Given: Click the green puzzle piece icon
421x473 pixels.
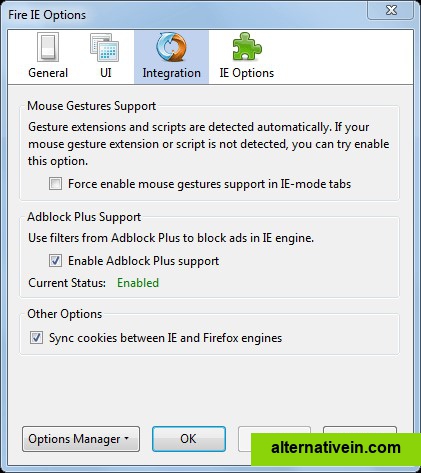Looking at the screenshot, I should [x=247, y=47].
